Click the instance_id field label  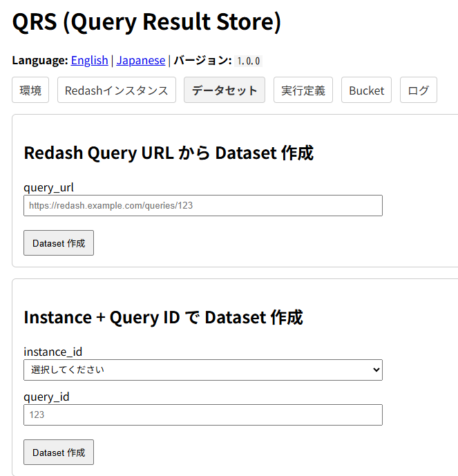coord(53,352)
